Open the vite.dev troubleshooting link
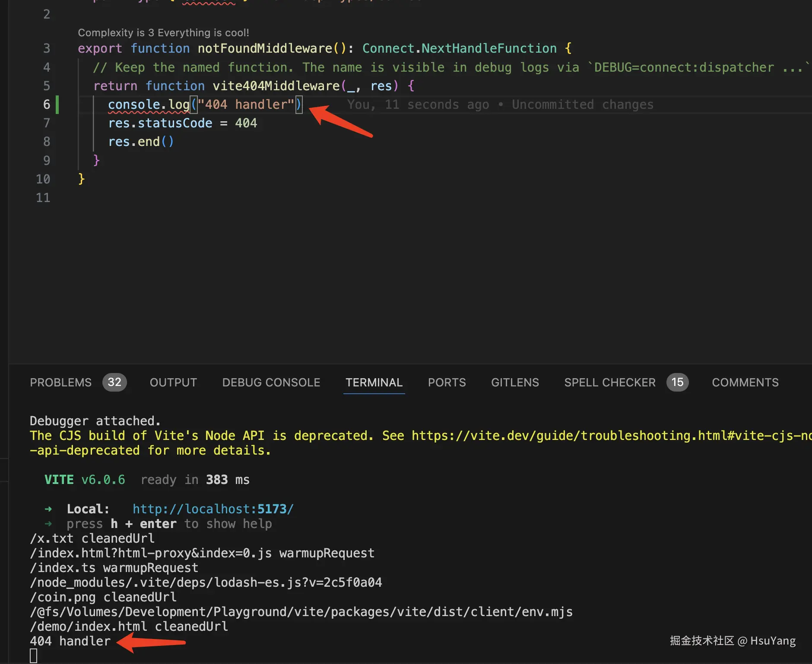 click(612, 436)
